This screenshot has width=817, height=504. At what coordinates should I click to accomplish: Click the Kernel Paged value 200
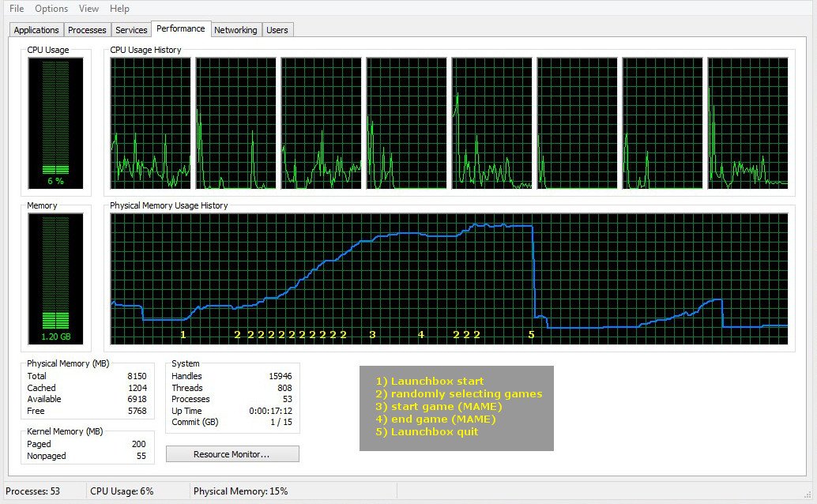138,444
